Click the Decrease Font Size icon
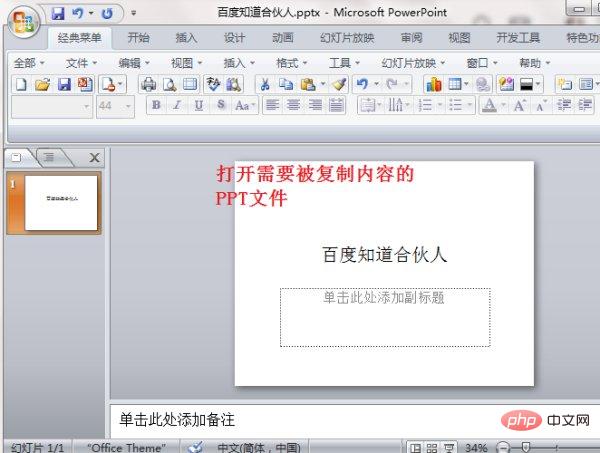The width and height of the screenshot is (600, 453). 541,106
